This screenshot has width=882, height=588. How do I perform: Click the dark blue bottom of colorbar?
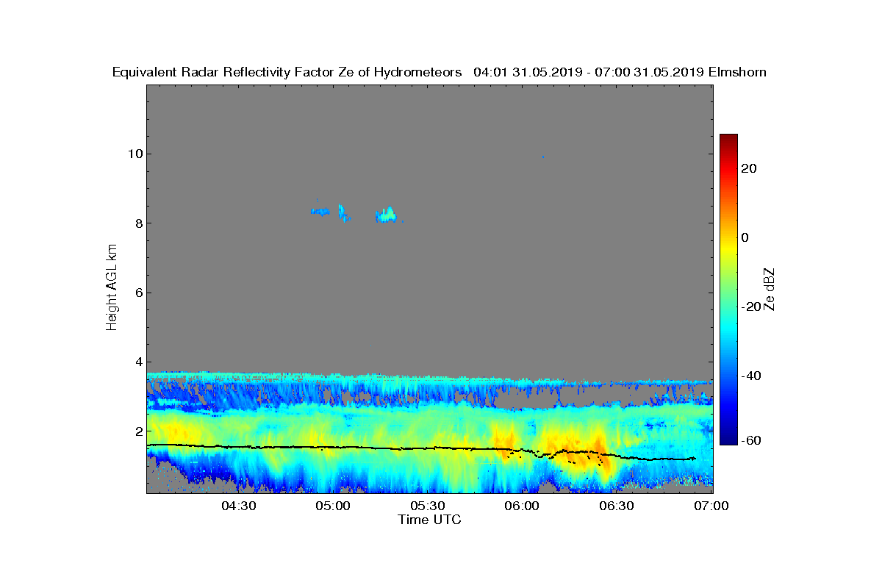click(x=728, y=438)
